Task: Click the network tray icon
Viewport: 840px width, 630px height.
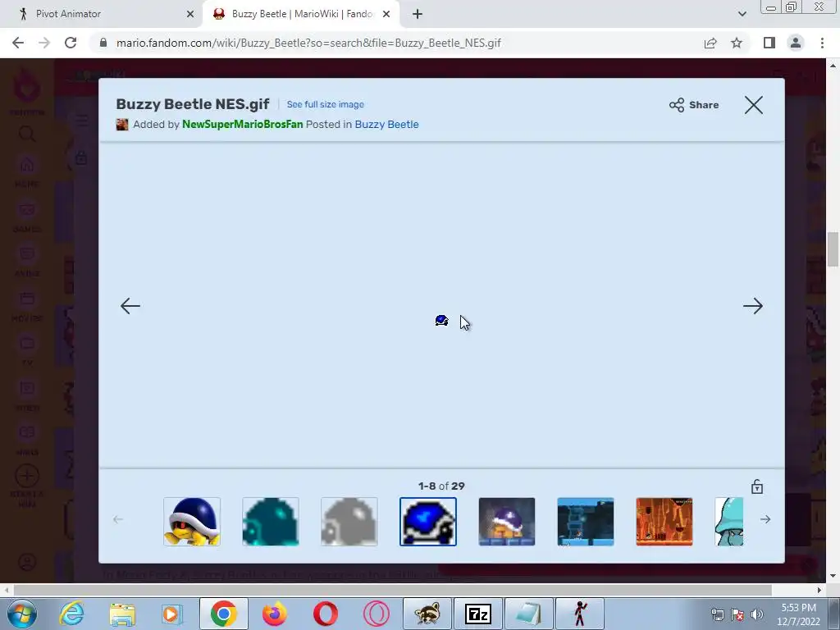Action: (717, 614)
